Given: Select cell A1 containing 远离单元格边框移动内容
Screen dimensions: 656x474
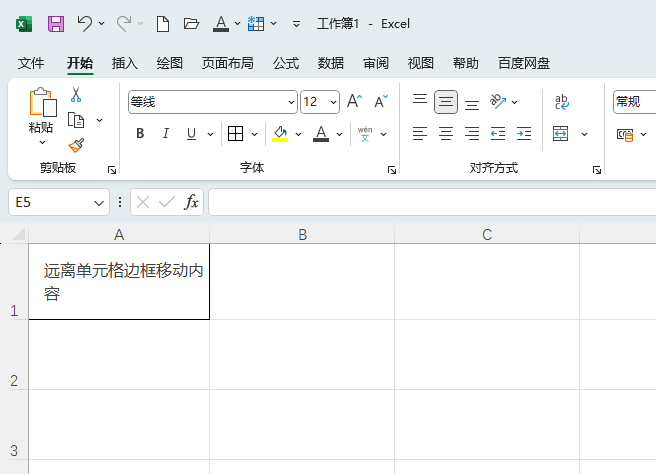Looking at the screenshot, I should click(x=119, y=282).
